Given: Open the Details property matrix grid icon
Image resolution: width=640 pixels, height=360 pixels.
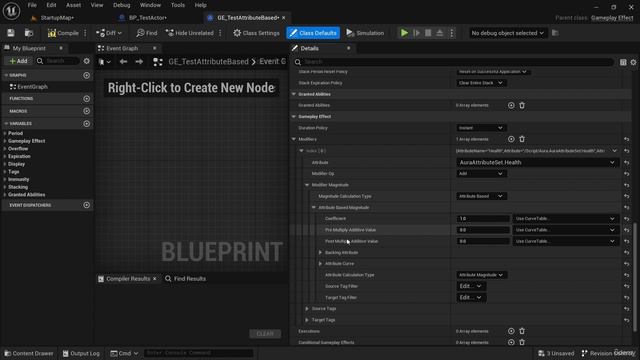Looking at the screenshot, I should pyautogui.click(x=623, y=62).
